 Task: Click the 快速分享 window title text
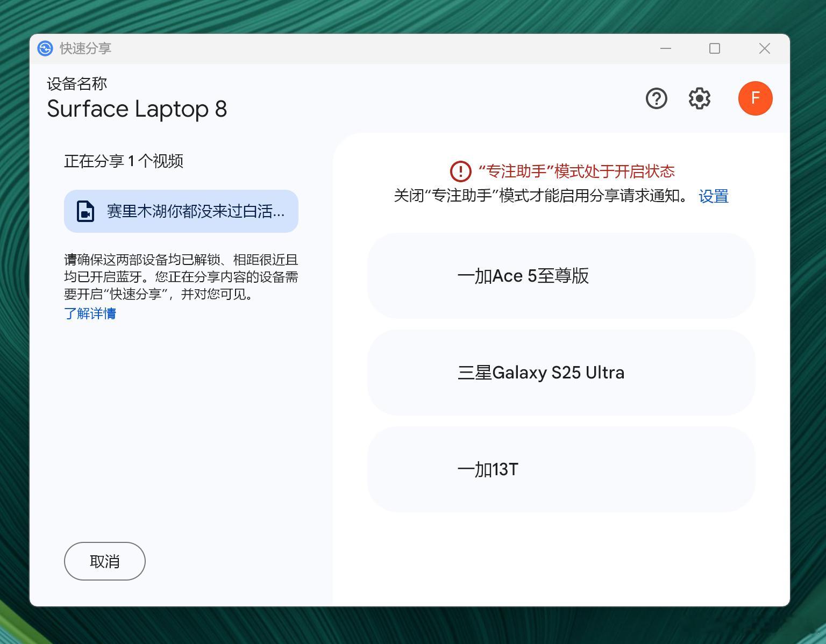(x=86, y=48)
